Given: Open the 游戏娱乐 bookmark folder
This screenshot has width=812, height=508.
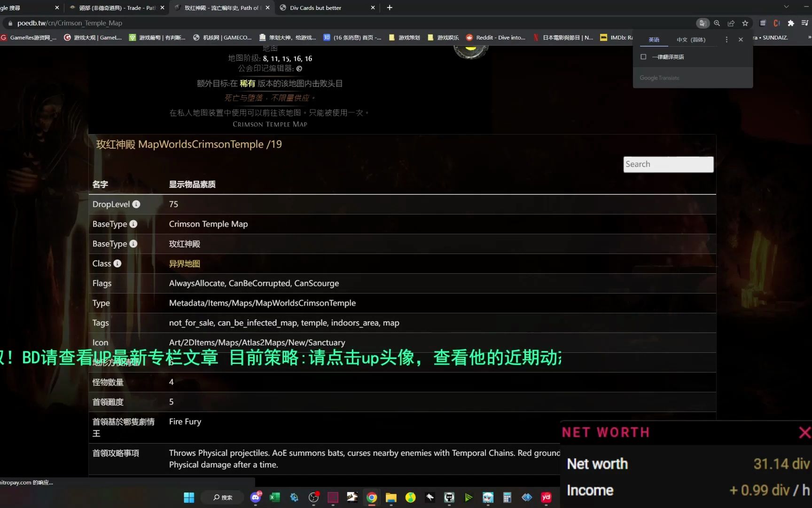Looking at the screenshot, I should 443,38.
